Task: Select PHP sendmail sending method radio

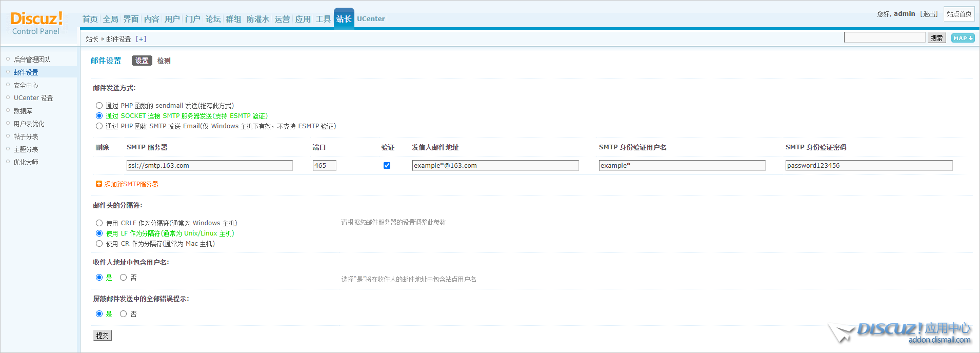Action: tap(99, 106)
